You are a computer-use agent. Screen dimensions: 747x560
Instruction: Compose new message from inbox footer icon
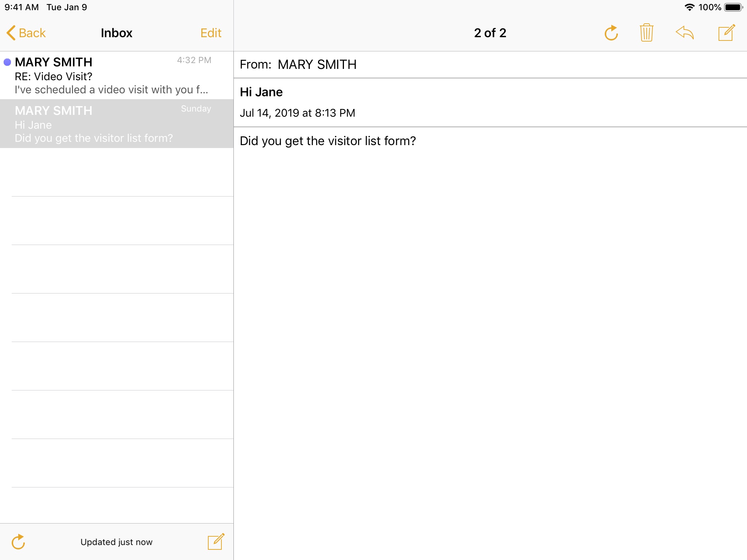click(x=216, y=541)
